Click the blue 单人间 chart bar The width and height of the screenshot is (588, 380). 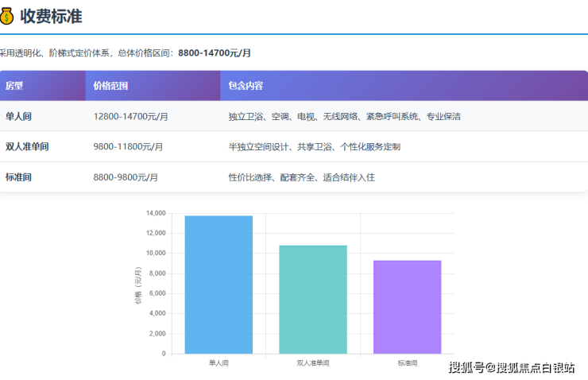(219, 285)
